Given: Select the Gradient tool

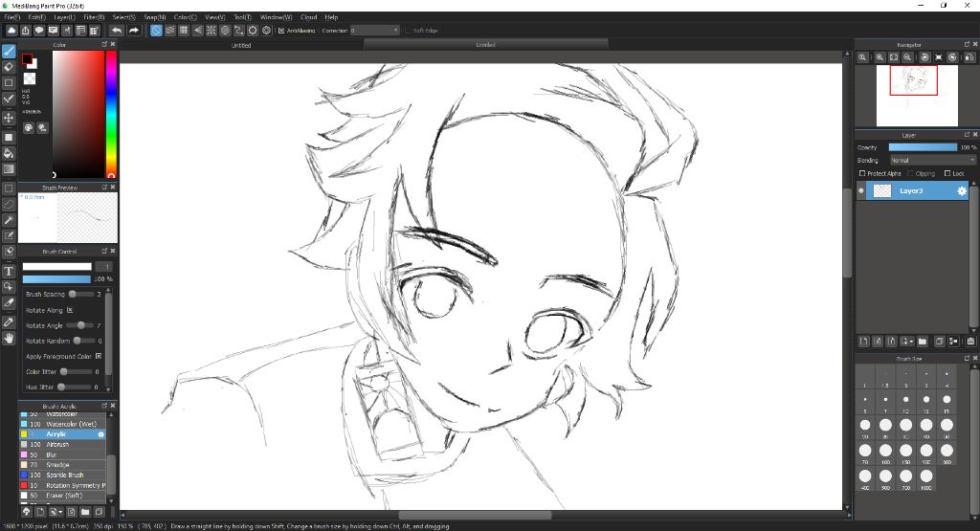Looking at the screenshot, I should 9,169.
